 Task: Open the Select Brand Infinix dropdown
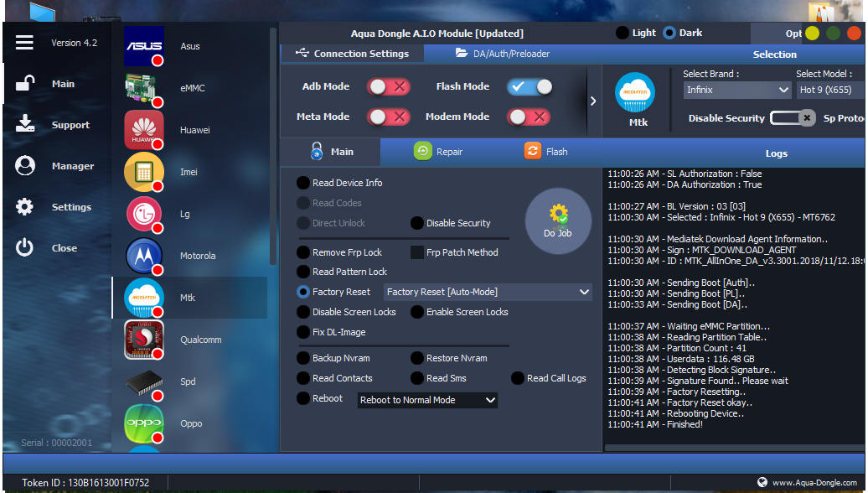pyautogui.click(x=737, y=90)
